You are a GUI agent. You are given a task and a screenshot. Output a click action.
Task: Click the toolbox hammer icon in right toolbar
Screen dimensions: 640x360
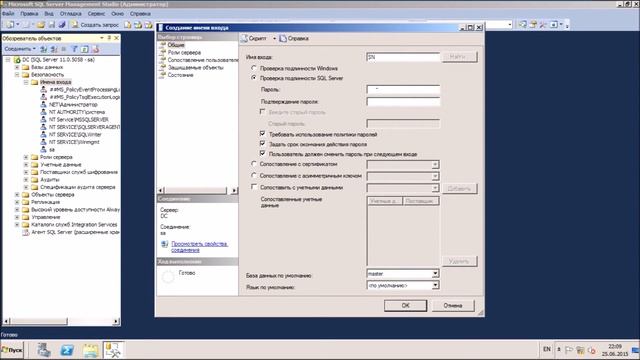tap(543, 24)
